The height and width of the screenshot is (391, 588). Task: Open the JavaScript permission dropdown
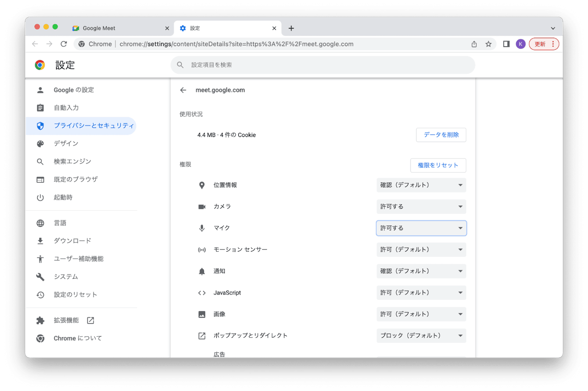pyautogui.click(x=421, y=293)
